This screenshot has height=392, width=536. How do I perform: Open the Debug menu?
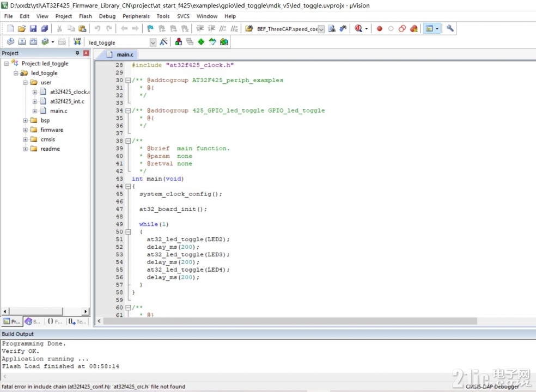[107, 16]
